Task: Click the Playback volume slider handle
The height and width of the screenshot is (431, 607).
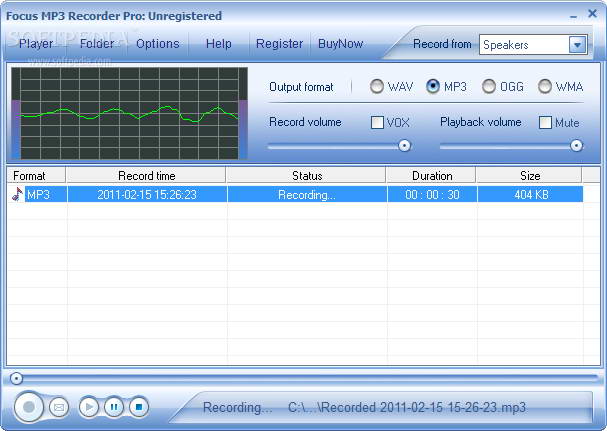Action: [576, 146]
